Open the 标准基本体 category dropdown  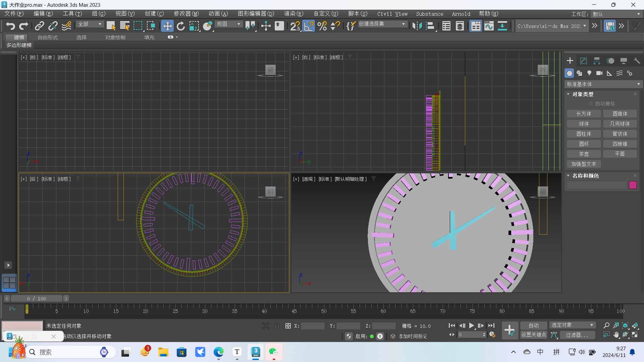pos(603,84)
